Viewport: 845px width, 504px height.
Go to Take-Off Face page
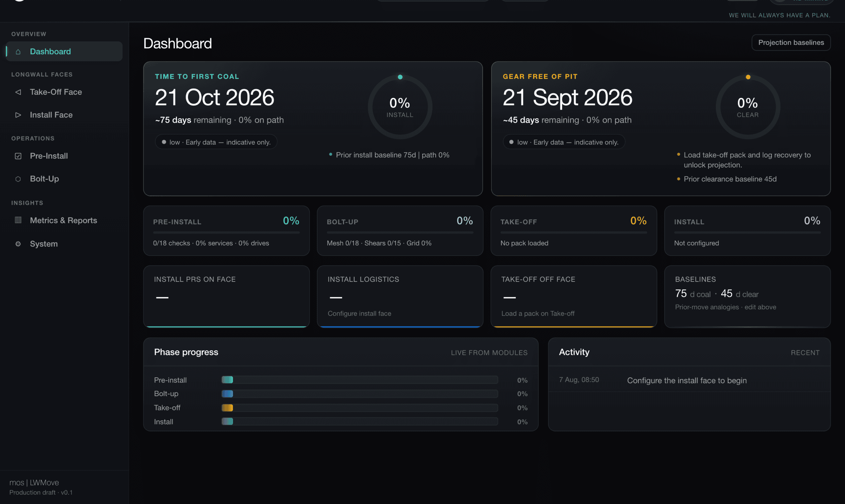point(64,92)
